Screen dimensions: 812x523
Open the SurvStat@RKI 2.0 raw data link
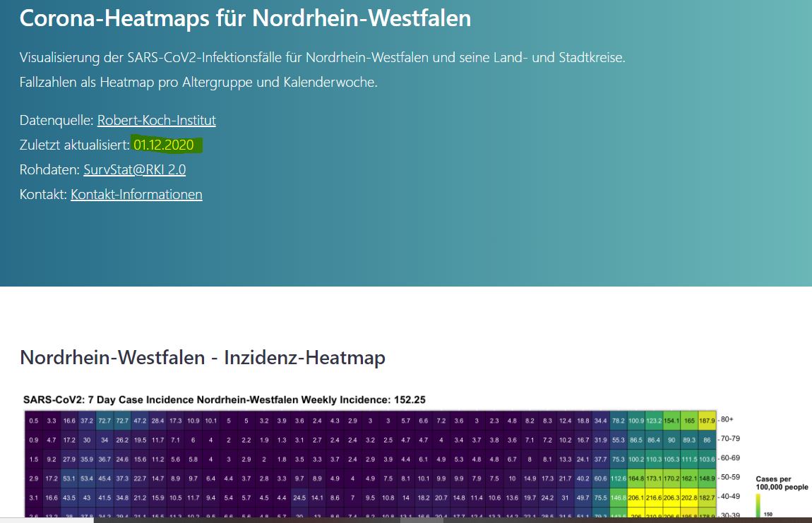click(134, 169)
